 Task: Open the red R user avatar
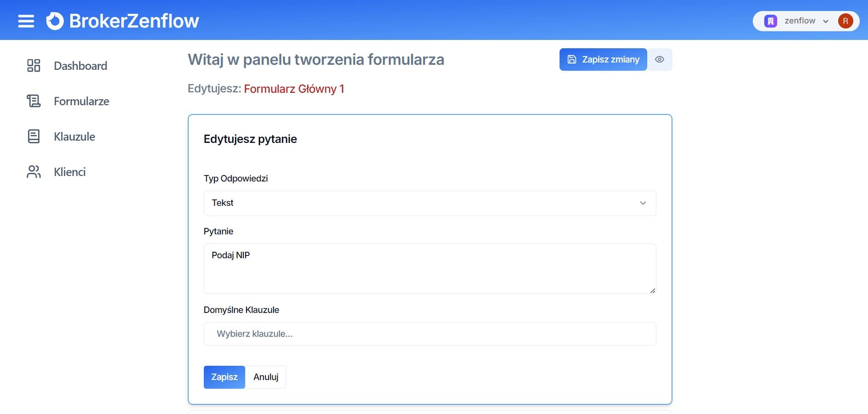tap(845, 21)
